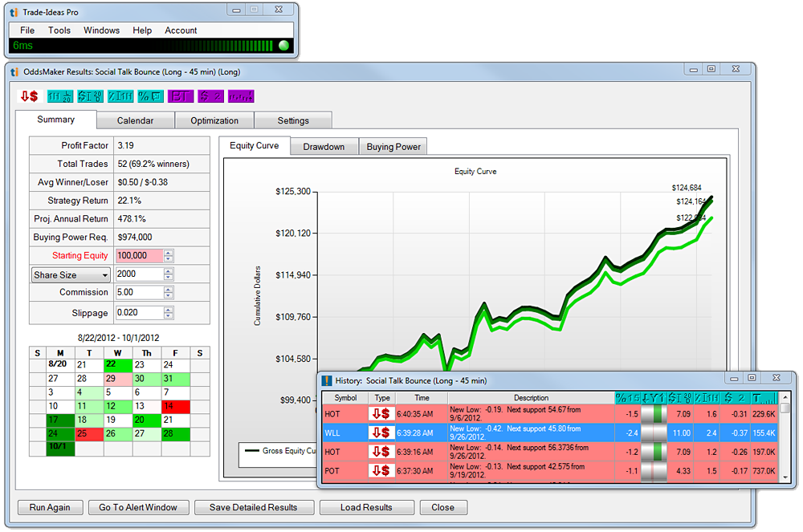Click the arrows 'Y' range column header in History
The width and height of the screenshot is (803, 532).
click(x=654, y=398)
